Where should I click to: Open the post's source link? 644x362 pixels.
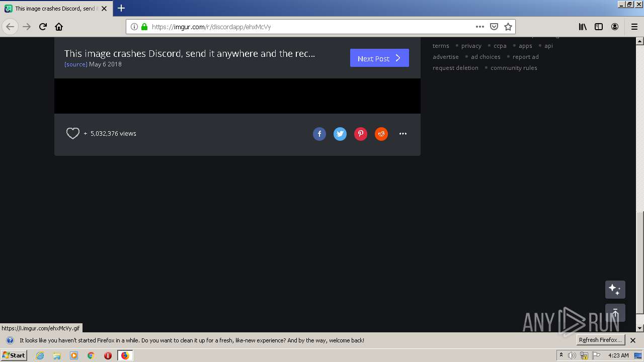click(x=76, y=64)
